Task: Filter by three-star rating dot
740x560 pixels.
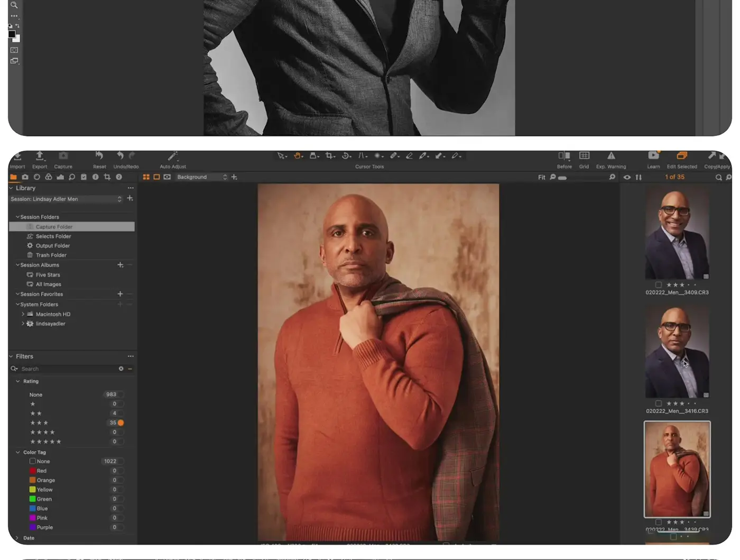Action: pyautogui.click(x=121, y=423)
